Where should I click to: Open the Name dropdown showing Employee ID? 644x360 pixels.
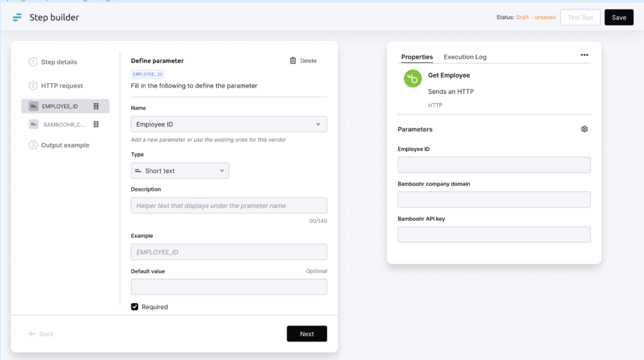pos(229,125)
